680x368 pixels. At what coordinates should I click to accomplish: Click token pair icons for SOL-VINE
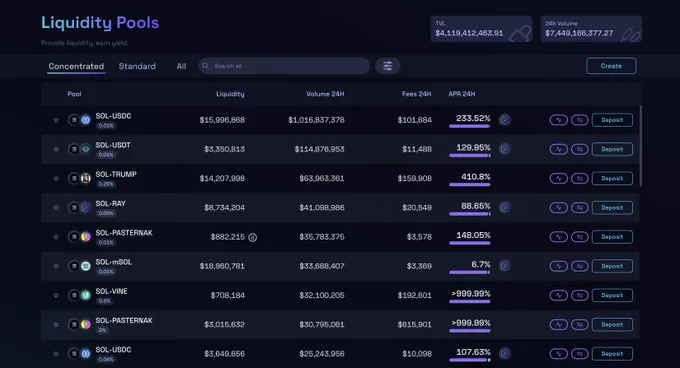pos(79,296)
